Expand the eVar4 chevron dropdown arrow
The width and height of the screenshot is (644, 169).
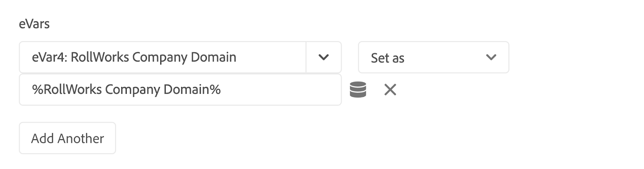(x=324, y=57)
